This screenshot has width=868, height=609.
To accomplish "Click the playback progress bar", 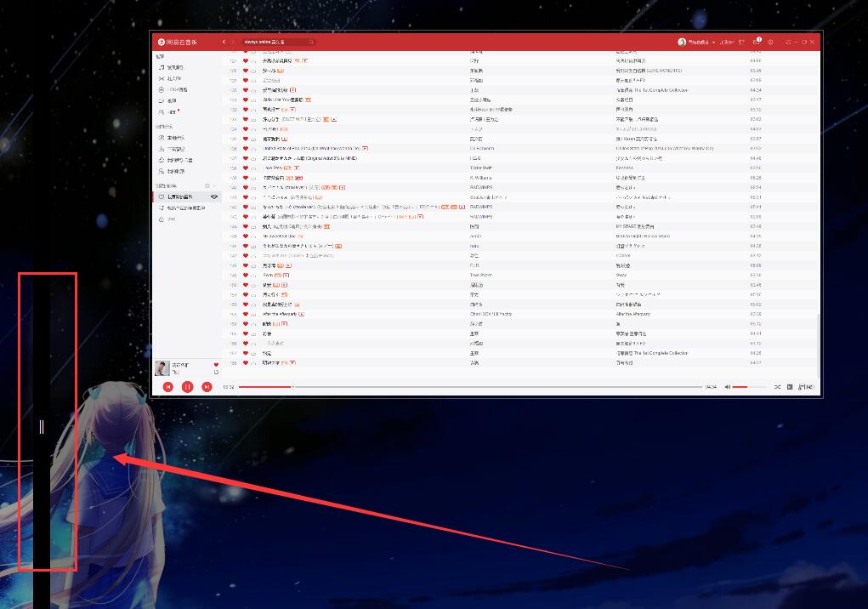I will (x=470, y=387).
